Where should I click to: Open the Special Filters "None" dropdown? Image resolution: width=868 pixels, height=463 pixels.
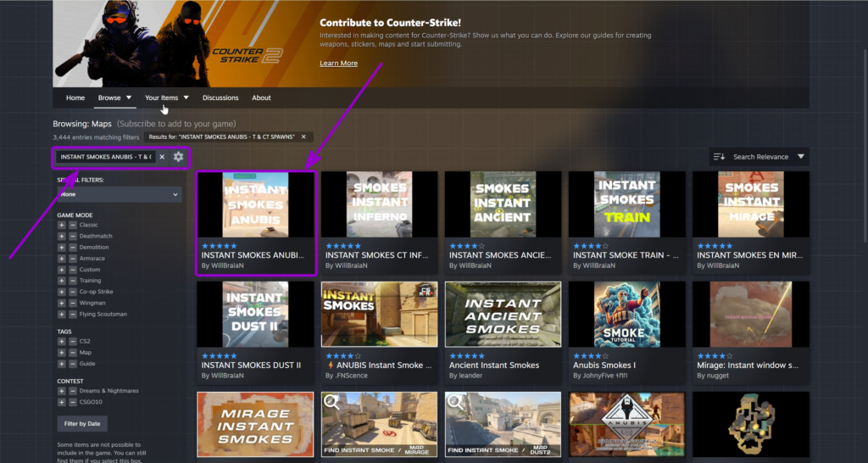click(x=119, y=194)
